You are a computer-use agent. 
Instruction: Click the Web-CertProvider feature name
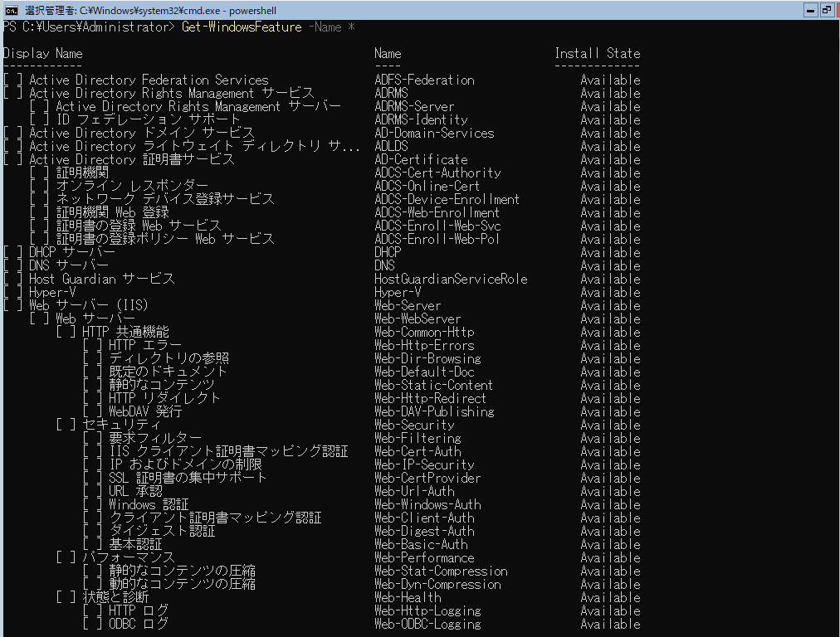tap(427, 478)
